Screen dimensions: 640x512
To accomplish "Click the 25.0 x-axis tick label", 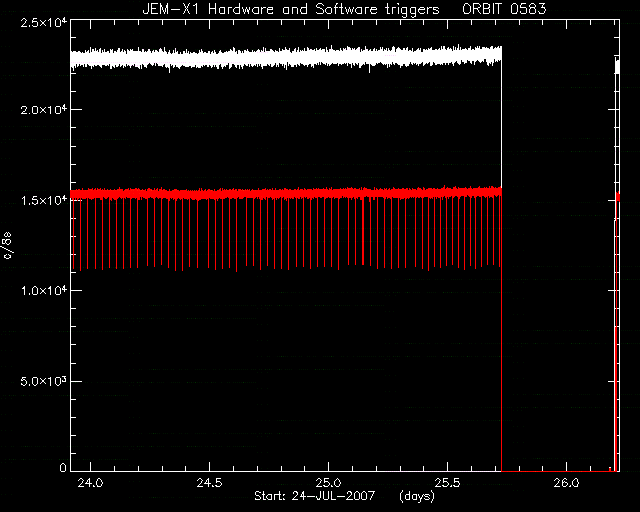I will (x=329, y=483).
